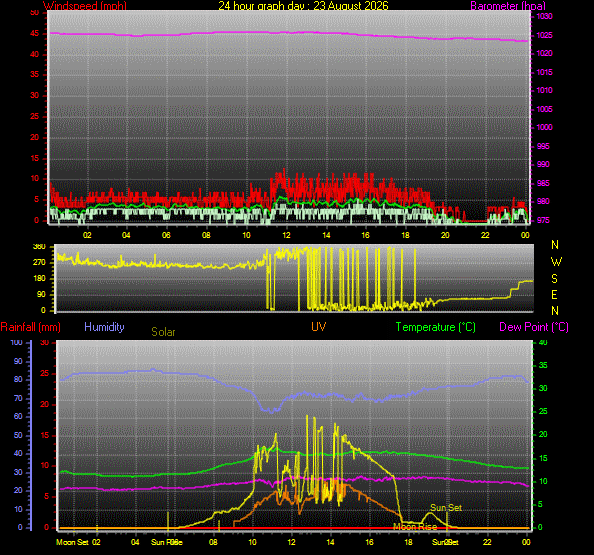This screenshot has height=555, width=594.
Task: Click the 'Rainfall (mm)' legend label
Action: click(x=31, y=327)
